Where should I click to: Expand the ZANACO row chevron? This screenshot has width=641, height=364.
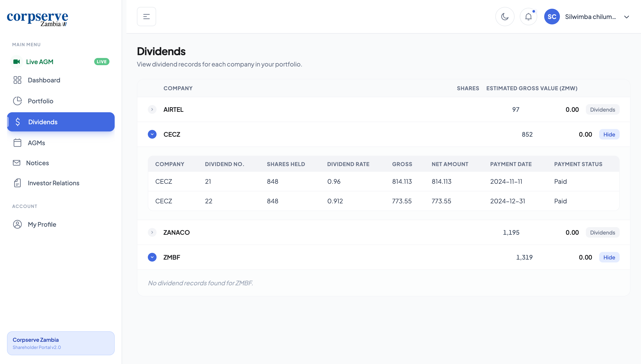point(152,233)
